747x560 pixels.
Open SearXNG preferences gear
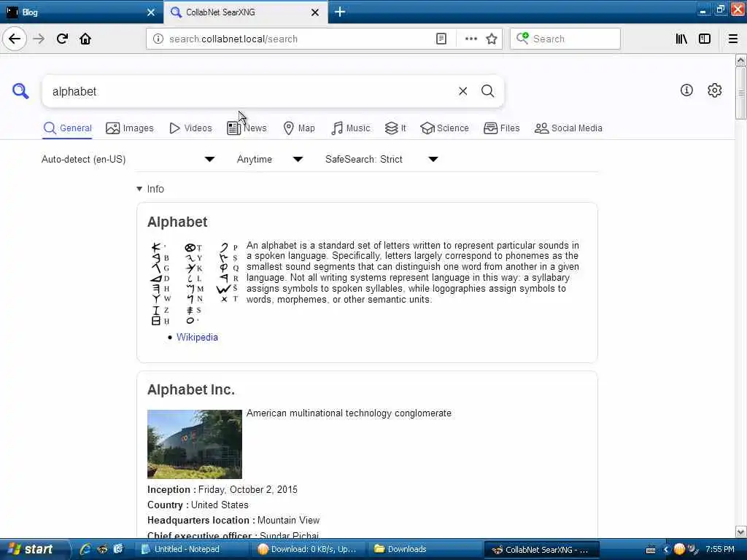click(x=714, y=90)
